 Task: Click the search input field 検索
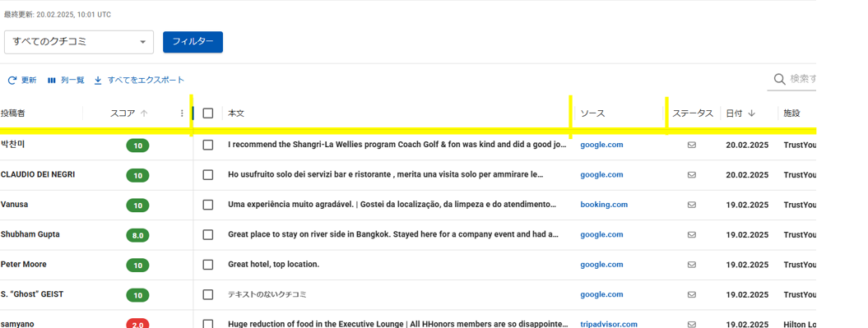coord(803,79)
